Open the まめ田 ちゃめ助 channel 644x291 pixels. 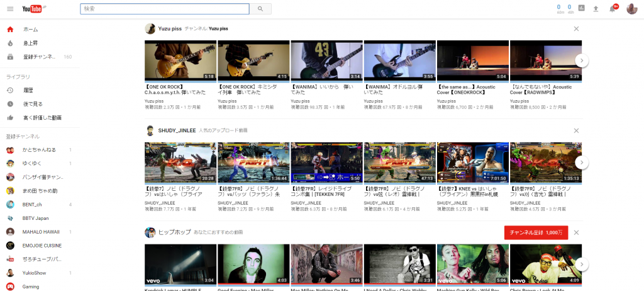[40, 191]
